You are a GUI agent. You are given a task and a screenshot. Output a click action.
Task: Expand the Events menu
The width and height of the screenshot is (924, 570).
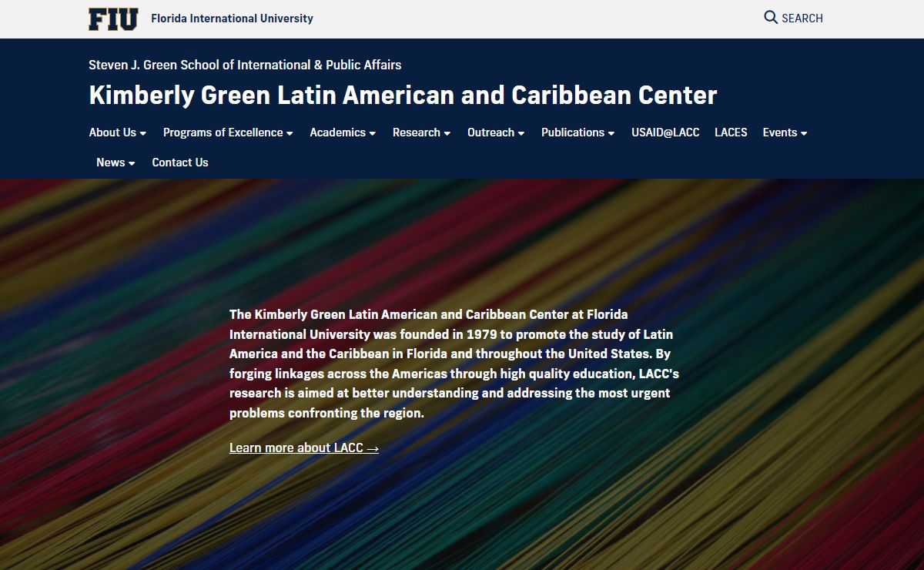(x=785, y=132)
